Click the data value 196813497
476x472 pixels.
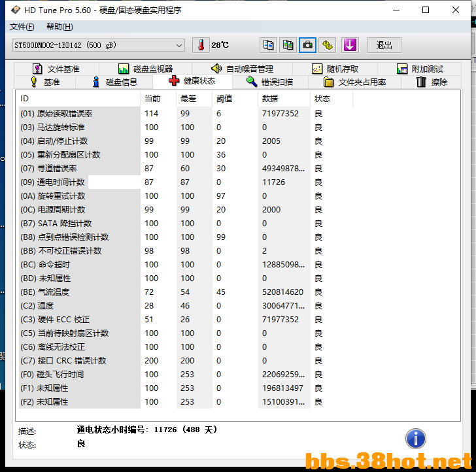tap(282, 388)
